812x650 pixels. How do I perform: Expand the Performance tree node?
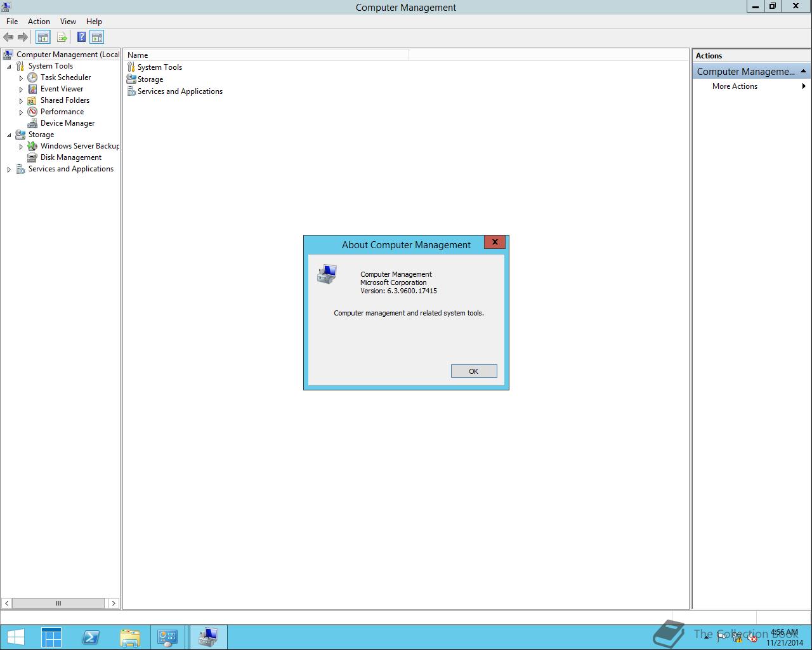[21, 112]
